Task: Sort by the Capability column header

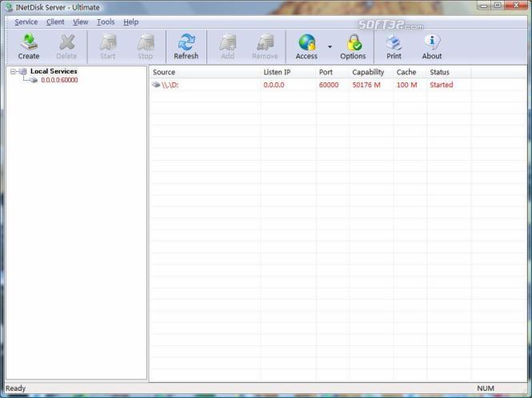Action: pos(371,72)
